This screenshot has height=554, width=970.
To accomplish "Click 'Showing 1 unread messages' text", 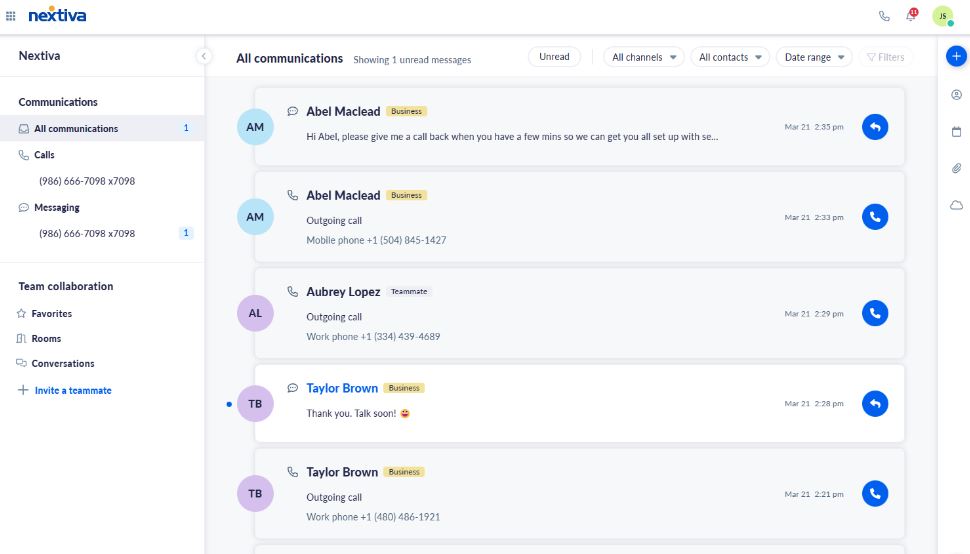I will 412,60.
